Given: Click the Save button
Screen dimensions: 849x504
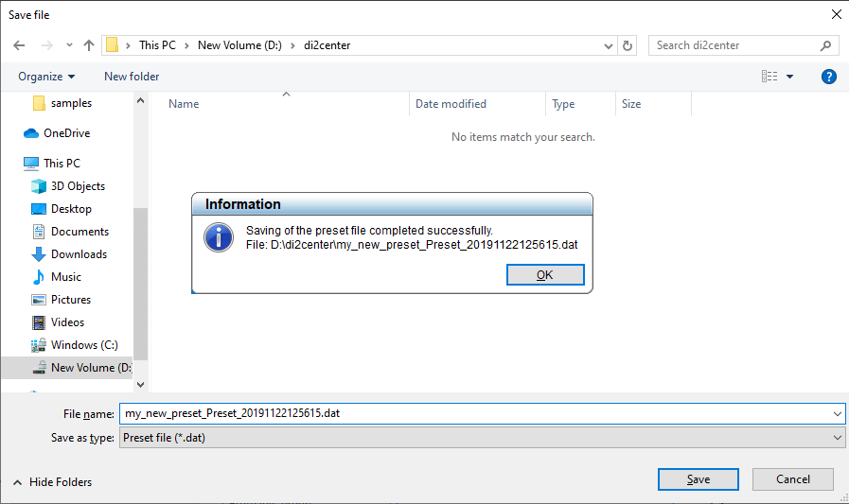Looking at the screenshot, I should (x=698, y=479).
